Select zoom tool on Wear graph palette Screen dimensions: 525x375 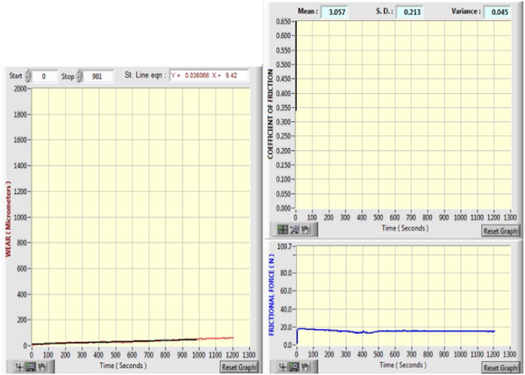(31, 367)
